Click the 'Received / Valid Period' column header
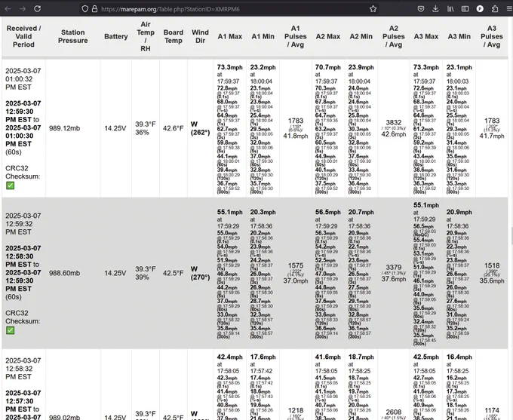This screenshot has width=513, height=420. click(23, 36)
